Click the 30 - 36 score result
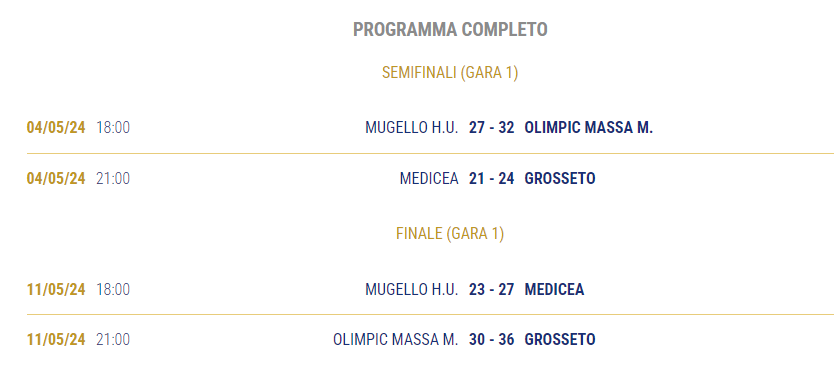The height and width of the screenshot is (389, 834). [491, 340]
